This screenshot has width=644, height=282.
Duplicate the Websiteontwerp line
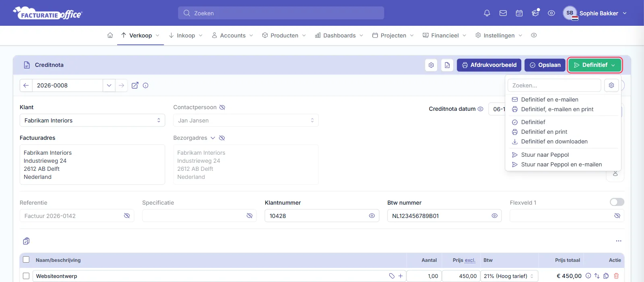[x=606, y=276]
